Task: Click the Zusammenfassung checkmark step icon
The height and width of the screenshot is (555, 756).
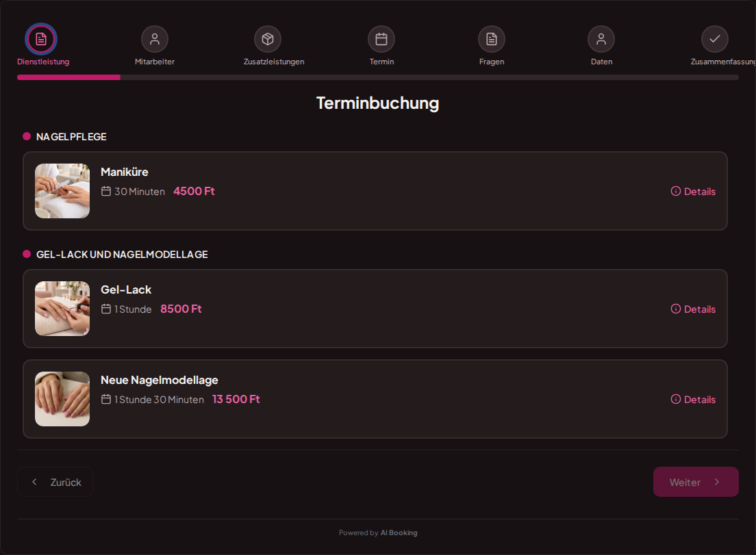Action: click(x=714, y=39)
